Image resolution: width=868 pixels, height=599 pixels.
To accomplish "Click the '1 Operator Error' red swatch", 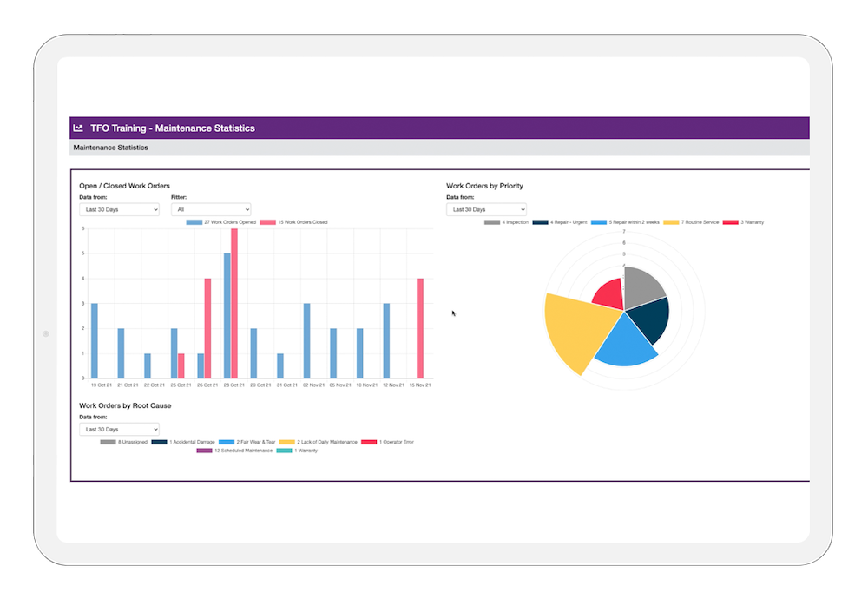I will [x=369, y=442].
